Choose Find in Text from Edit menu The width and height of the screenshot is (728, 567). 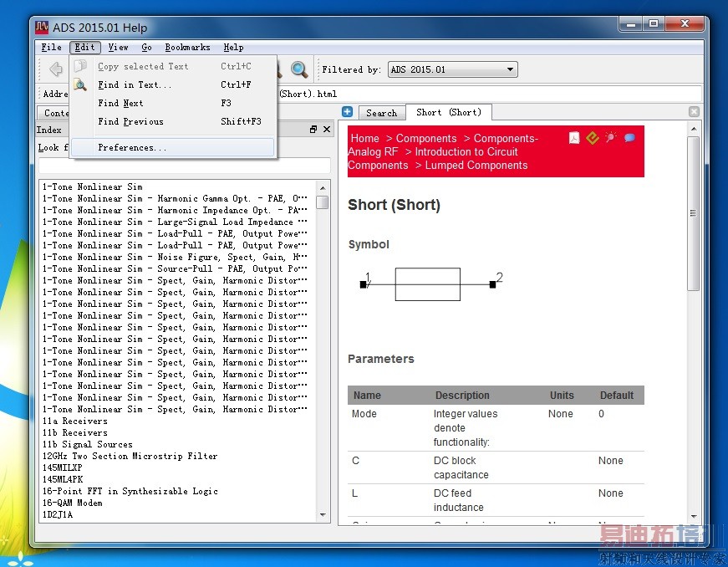(135, 84)
